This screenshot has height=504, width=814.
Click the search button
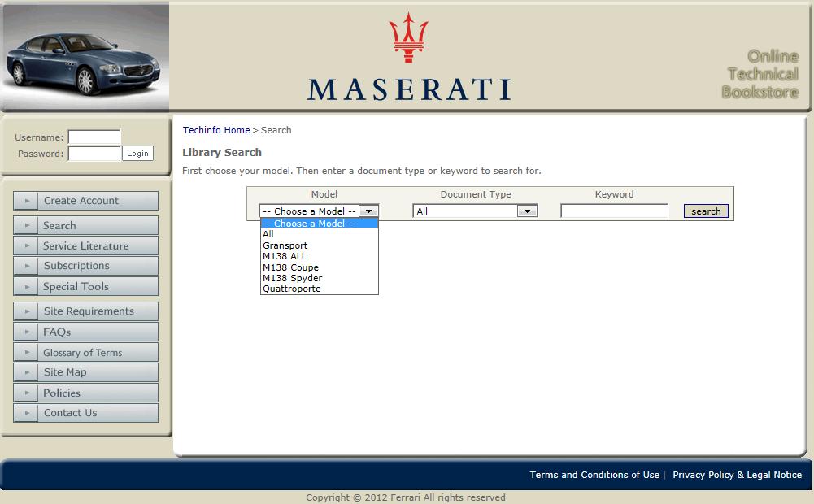(x=706, y=211)
